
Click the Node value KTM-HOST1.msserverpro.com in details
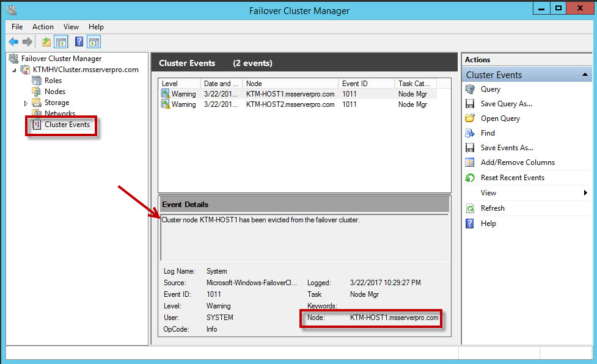pos(394,318)
